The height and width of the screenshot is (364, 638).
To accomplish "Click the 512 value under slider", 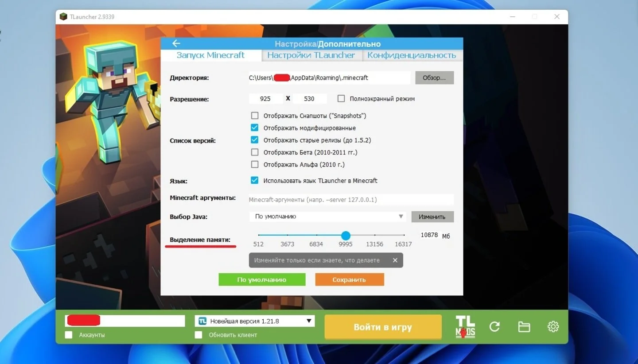I will [258, 244].
